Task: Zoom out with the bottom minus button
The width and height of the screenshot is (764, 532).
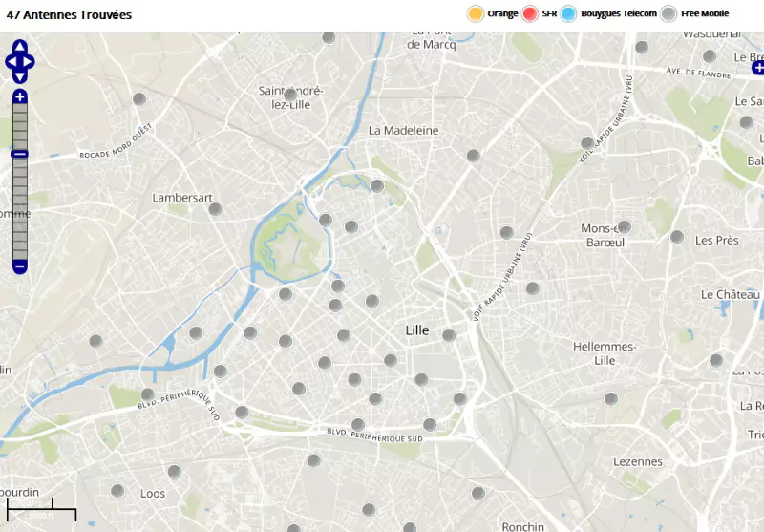Action: (20, 266)
